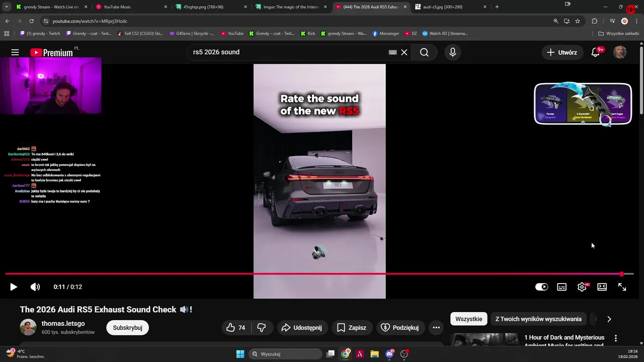Click the Podziękuj thanks button
Image resolution: width=644 pixels, height=362 pixels.
(400, 328)
